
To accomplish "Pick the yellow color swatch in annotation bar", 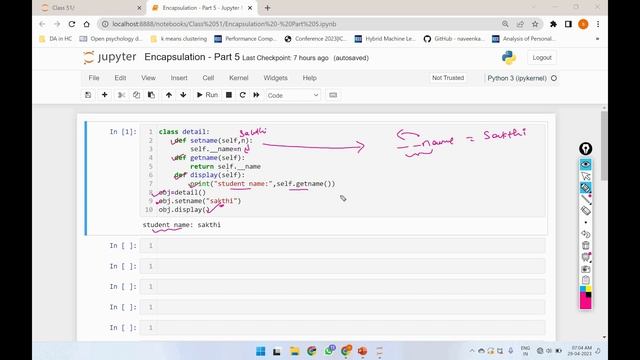I will (x=589, y=289).
